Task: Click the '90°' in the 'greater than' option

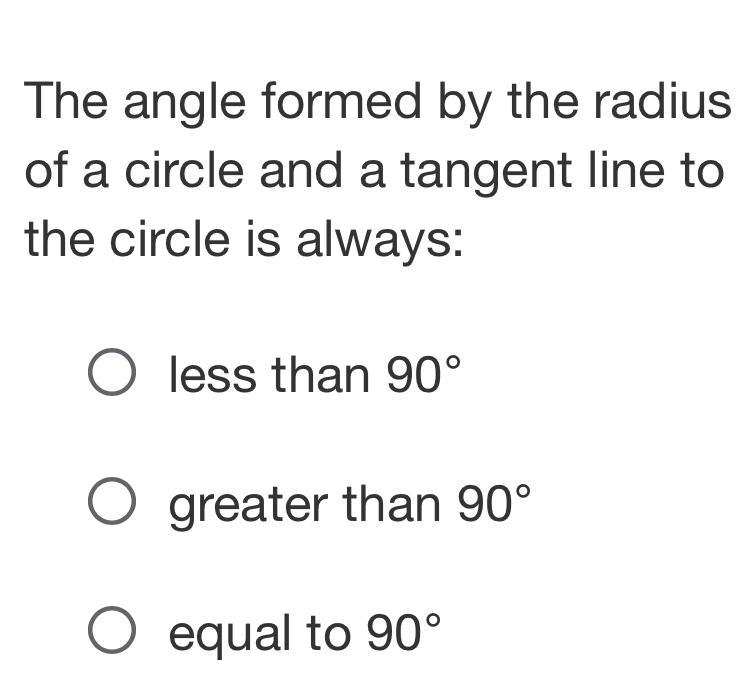Action: [x=494, y=503]
